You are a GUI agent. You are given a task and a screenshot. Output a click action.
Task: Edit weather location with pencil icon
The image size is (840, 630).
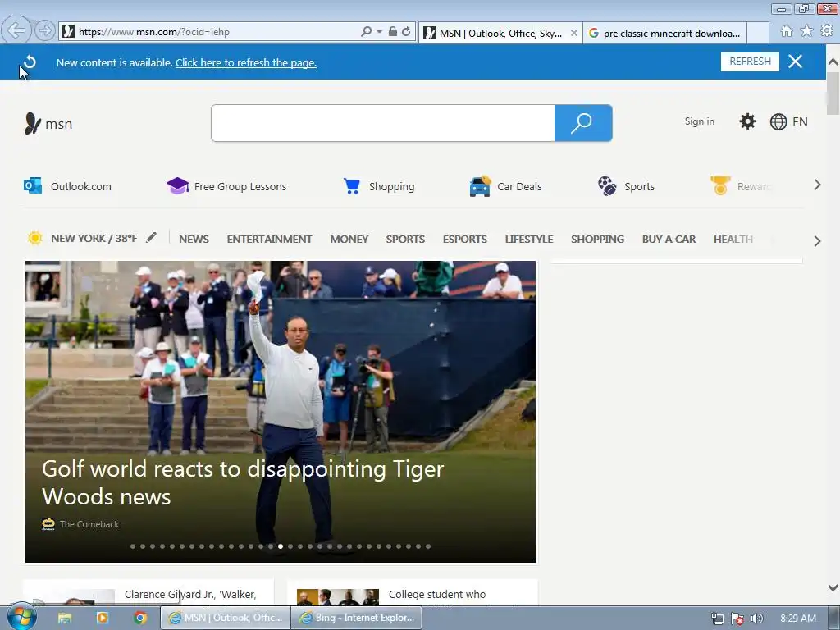point(151,237)
